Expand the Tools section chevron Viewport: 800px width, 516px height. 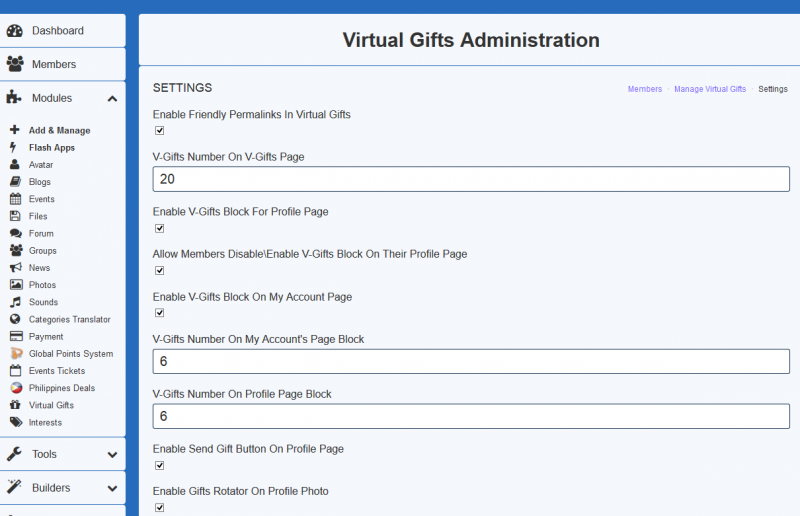[x=112, y=454]
